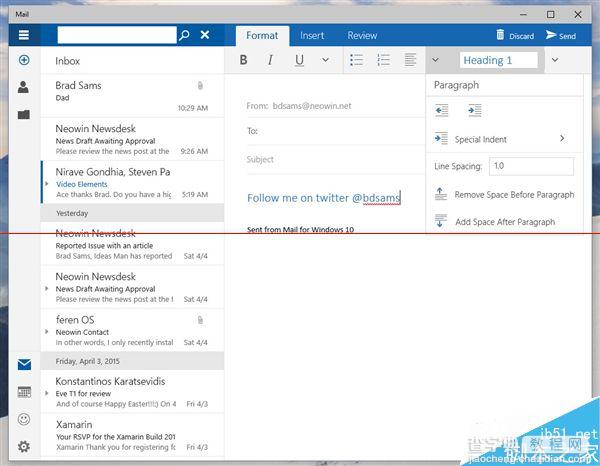Image resolution: width=600 pixels, height=466 pixels.
Task: Open Reported Issue with an article email
Action: click(132, 244)
